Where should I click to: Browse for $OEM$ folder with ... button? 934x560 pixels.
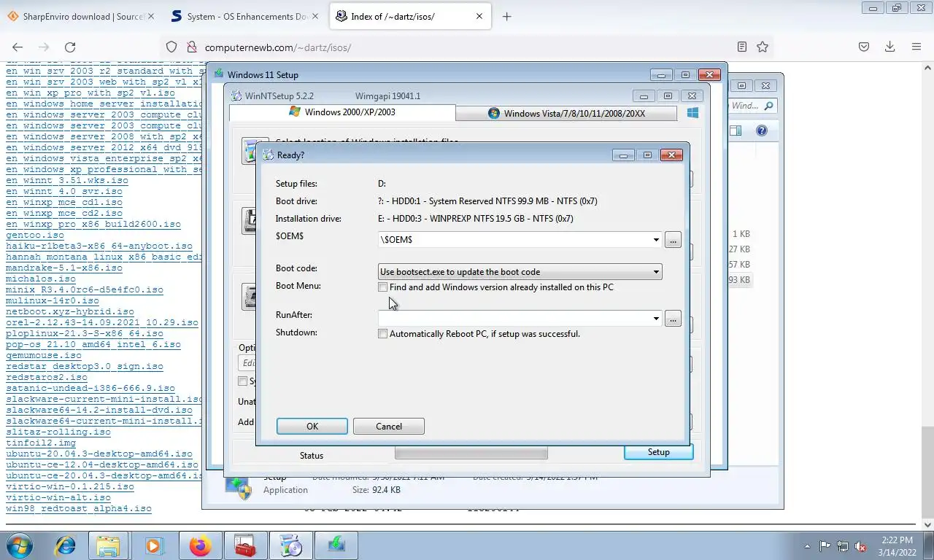click(673, 240)
